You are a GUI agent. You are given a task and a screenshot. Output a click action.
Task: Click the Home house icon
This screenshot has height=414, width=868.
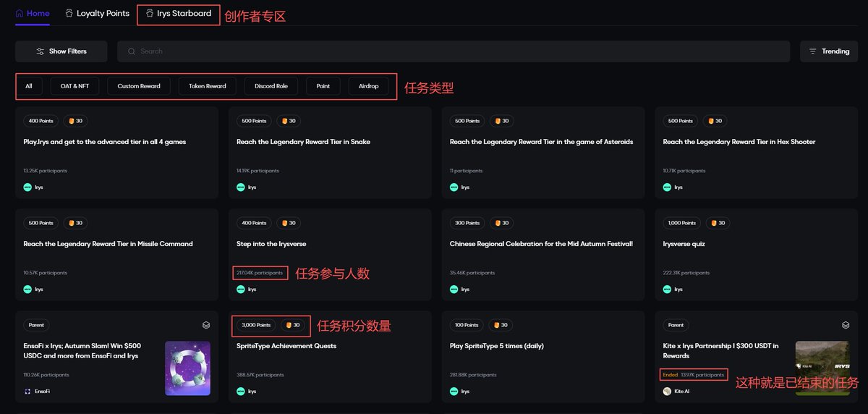[20, 13]
